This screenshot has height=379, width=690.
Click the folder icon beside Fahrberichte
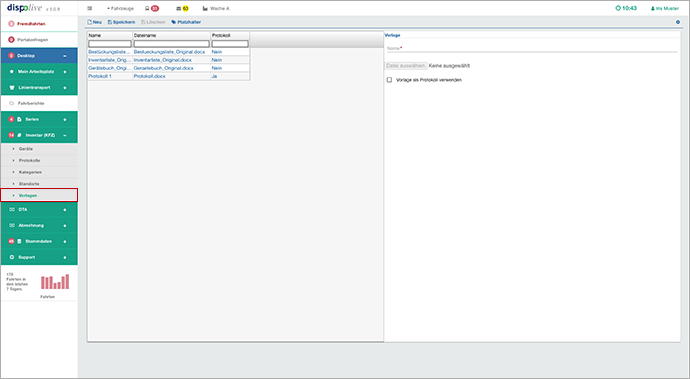click(12, 103)
